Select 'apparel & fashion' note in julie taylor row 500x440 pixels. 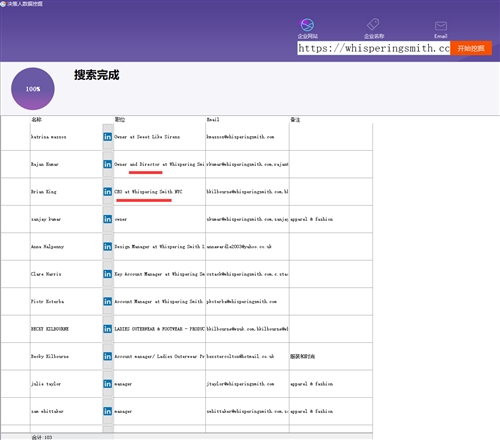tap(331, 384)
